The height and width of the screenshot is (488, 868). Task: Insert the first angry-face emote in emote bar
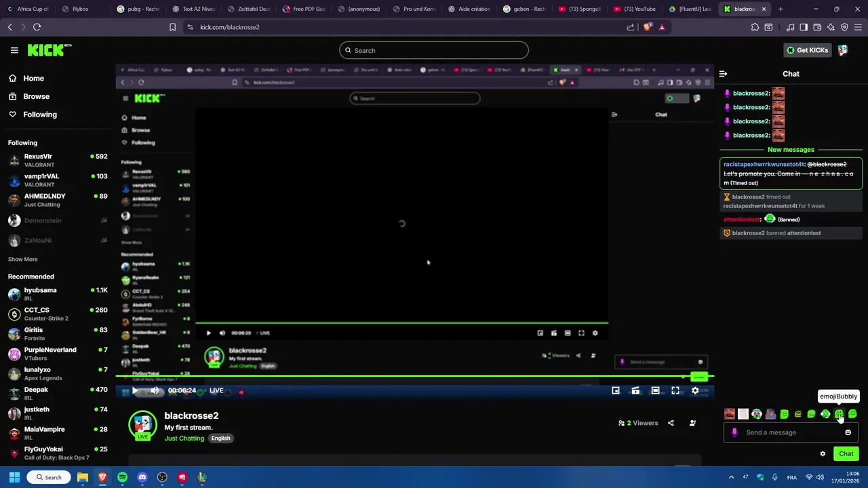tap(730, 413)
